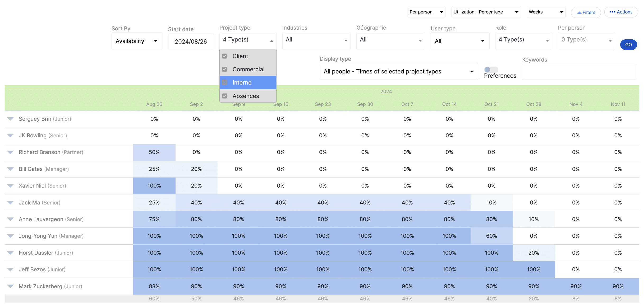
Task: Open the Display type dropdown
Action: pyautogui.click(x=398, y=71)
